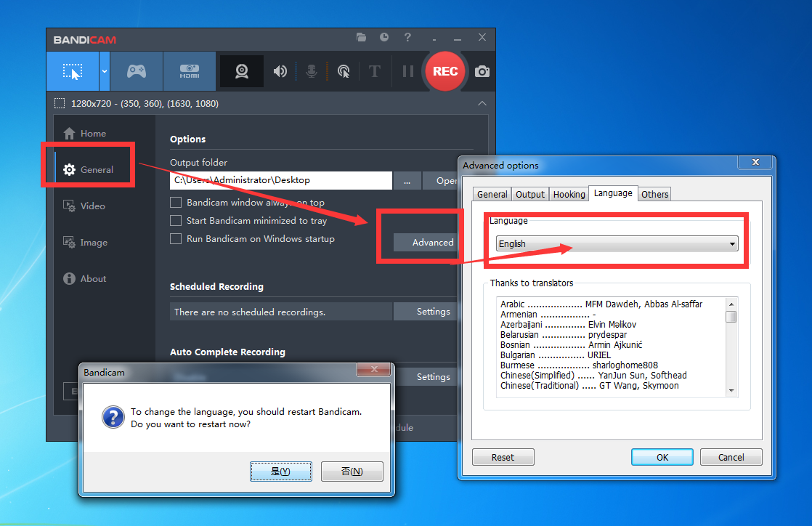The width and height of the screenshot is (812, 526).
Task: Click the translators list scrollbar thumb
Action: (731, 317)
